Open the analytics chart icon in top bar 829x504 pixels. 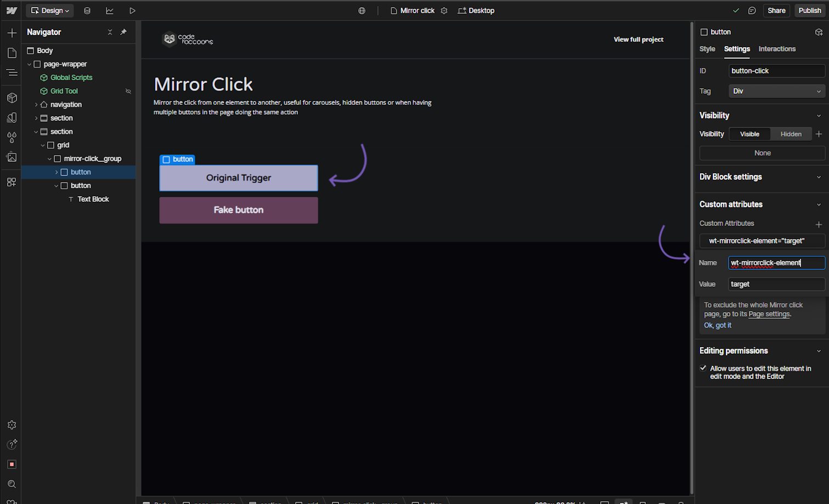click(110, 10)
